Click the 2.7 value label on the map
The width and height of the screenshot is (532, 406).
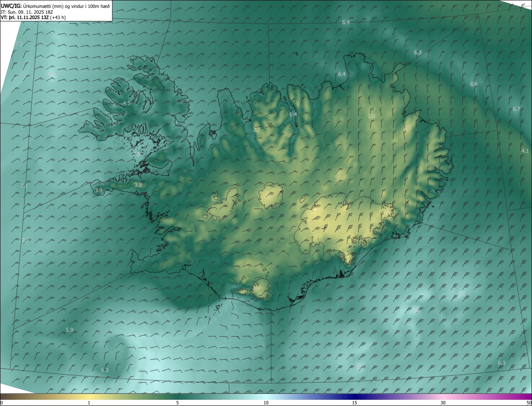pyautogui.click(x=257, y=130)
